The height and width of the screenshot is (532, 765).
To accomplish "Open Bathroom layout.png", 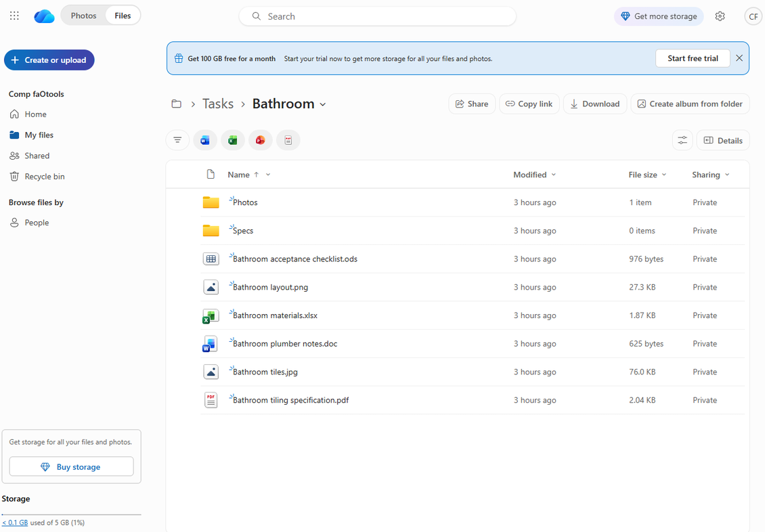I will click(x=270, y=287).
